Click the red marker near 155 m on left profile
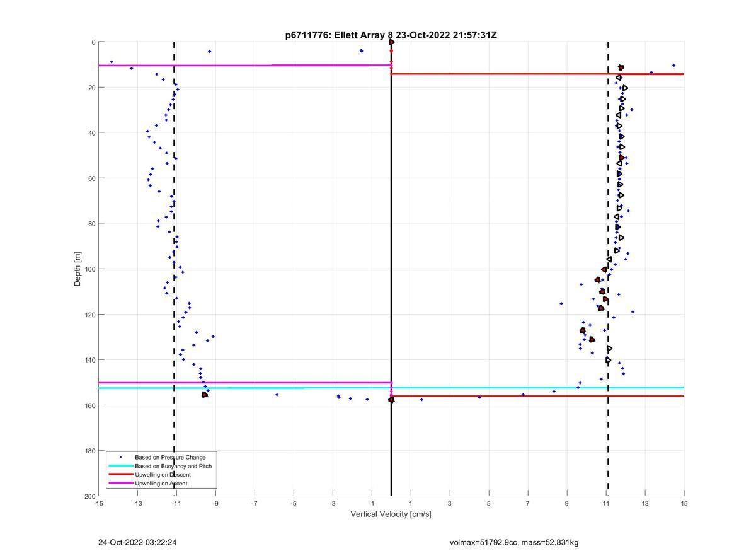Viewport: 756px width, 558px height. (205, 395)
